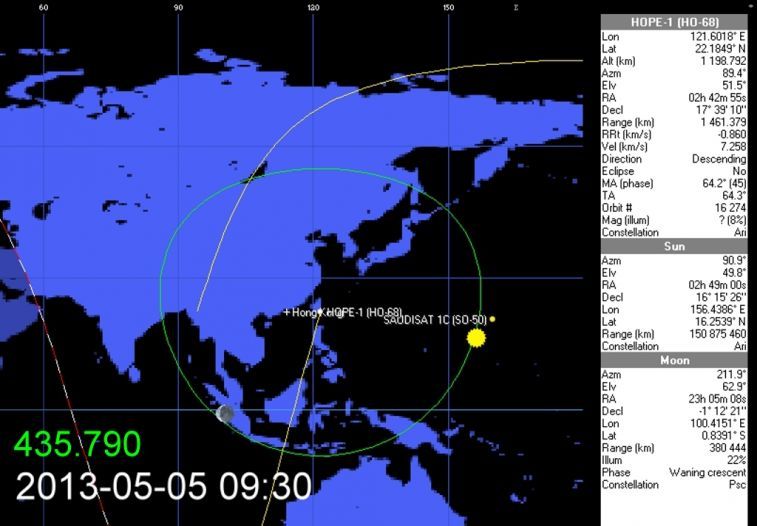The image size is (757, 526).
Task: Select the SAUDISAT 1C satellite marker dot
Action: click(x=492, y=319)
